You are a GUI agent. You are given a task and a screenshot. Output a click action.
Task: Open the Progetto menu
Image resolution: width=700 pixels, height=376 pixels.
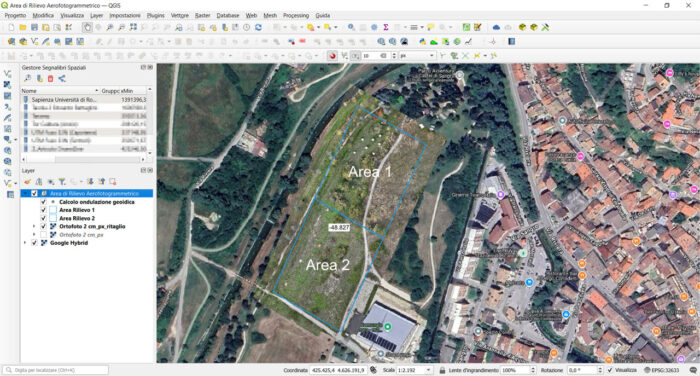pyautogui.click(x=15, y=15)
